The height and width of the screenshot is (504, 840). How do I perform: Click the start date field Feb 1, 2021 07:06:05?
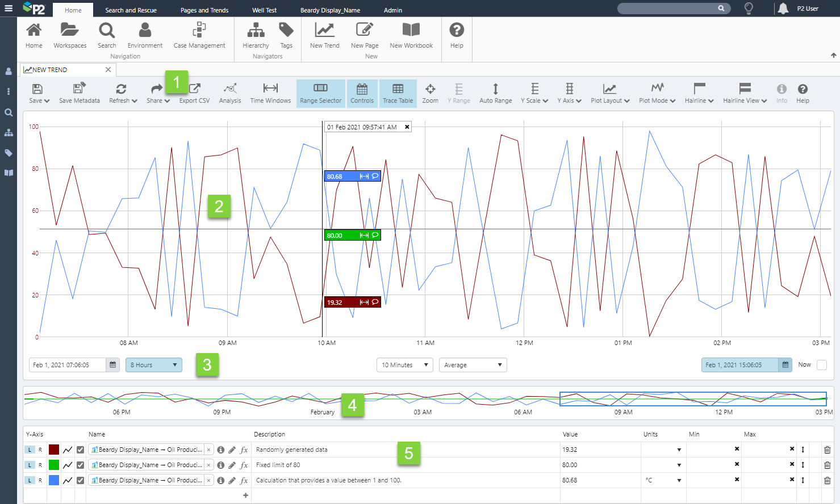(67, 365)
